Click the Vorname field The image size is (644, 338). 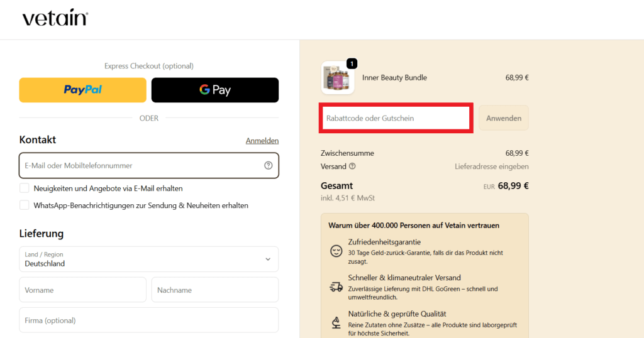pos(82,290)
